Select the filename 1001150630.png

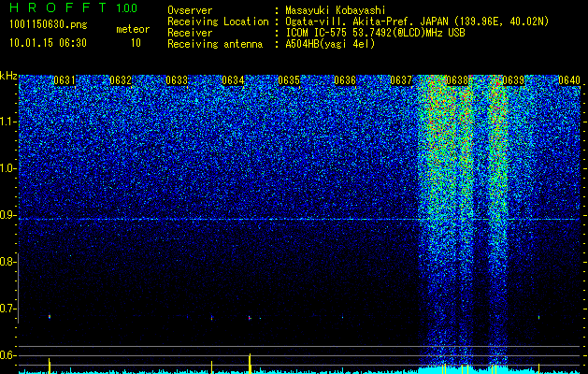click(48, 24)
